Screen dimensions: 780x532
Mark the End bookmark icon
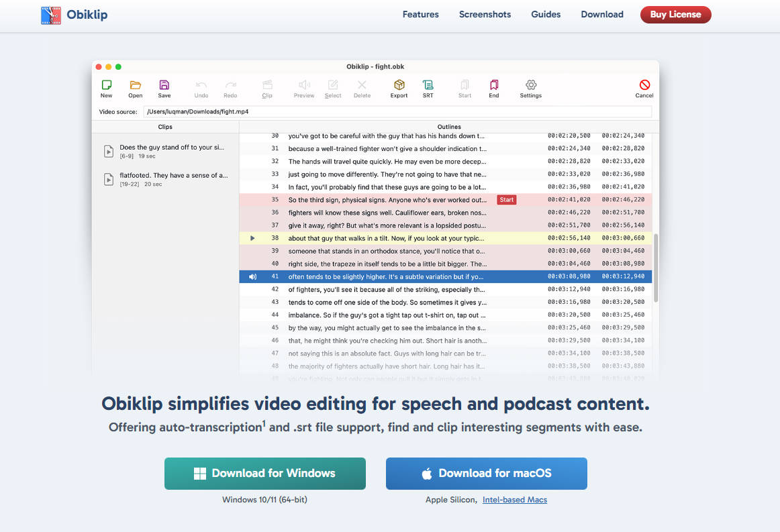click(x=494, y=85)
